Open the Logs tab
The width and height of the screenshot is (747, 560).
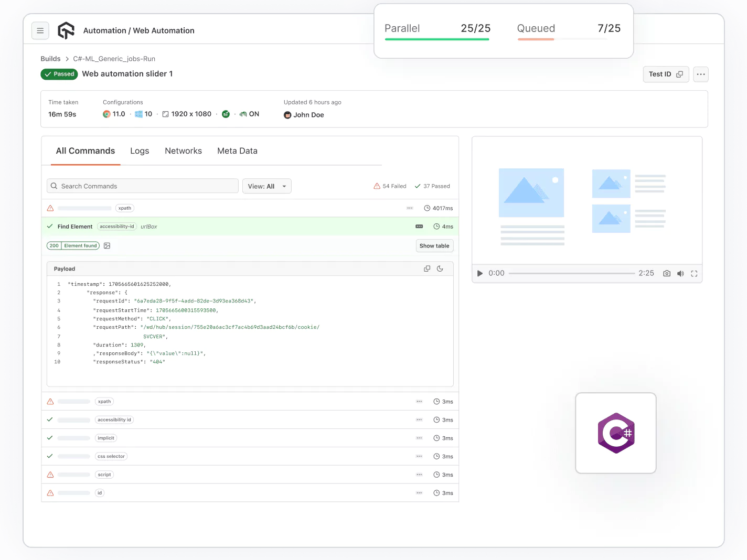139,151
